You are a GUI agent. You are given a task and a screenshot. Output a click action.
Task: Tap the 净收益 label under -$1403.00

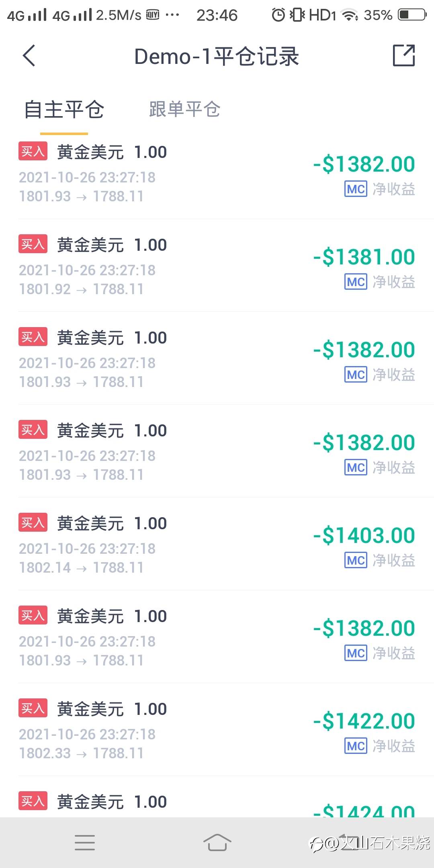point(394,560)
